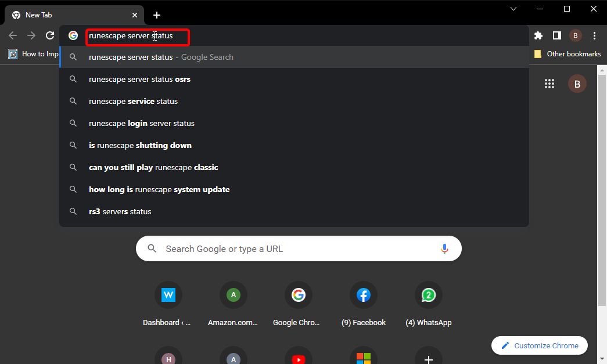Open the tab search chevron
This screenshot has height=364, width=607.
pyautogui.click(x=513, y=9)
